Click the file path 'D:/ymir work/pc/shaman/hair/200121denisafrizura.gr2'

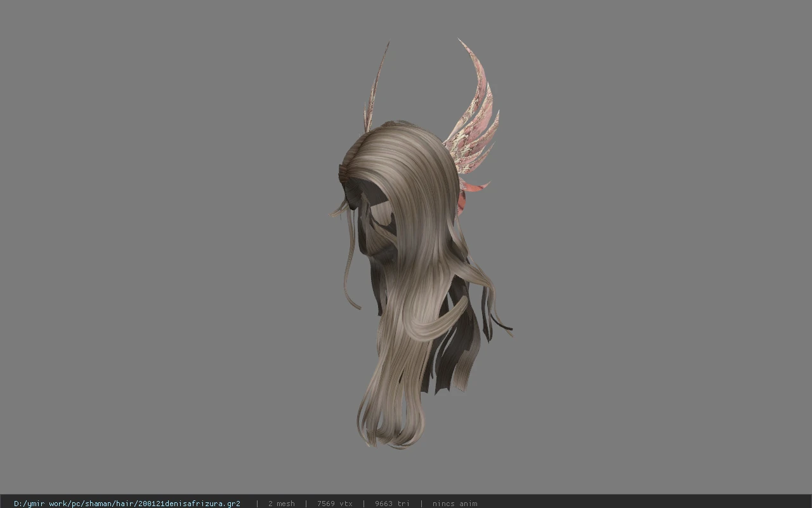coord(127,504)
